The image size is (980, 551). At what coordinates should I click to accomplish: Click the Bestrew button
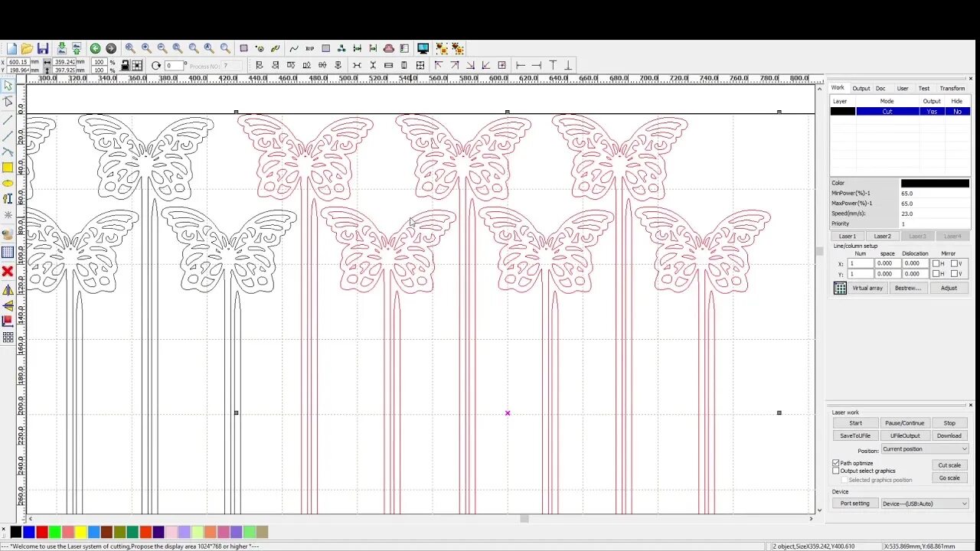click(x=908, y=288)
